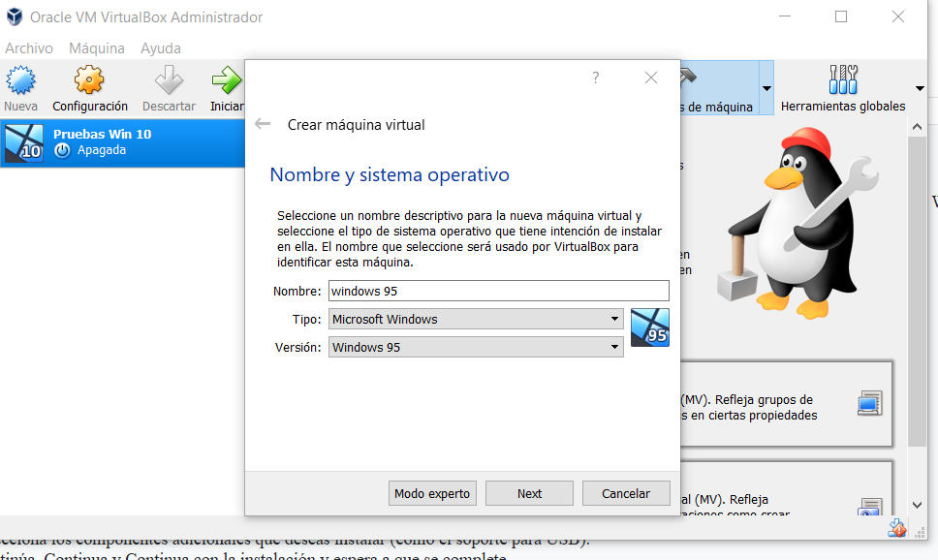938x560 pixels.
Task: Click the Windows 95 OS type icon
Action: [x=649, y=327]
